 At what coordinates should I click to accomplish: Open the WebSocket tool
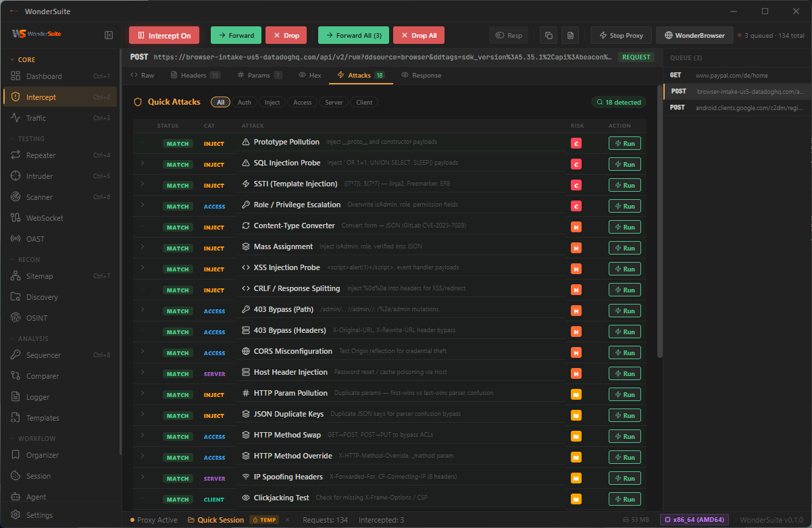tap(59, 218)
